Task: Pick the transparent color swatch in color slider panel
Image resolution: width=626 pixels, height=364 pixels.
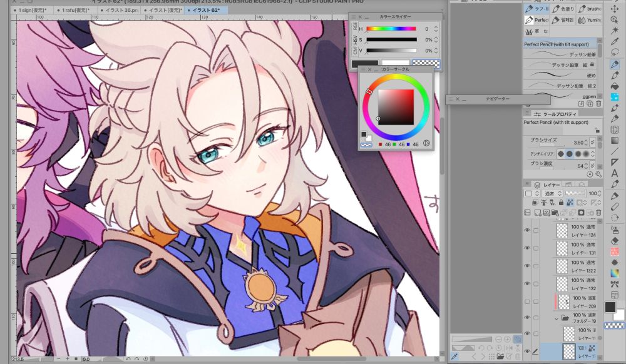Action: pos(426,64)
